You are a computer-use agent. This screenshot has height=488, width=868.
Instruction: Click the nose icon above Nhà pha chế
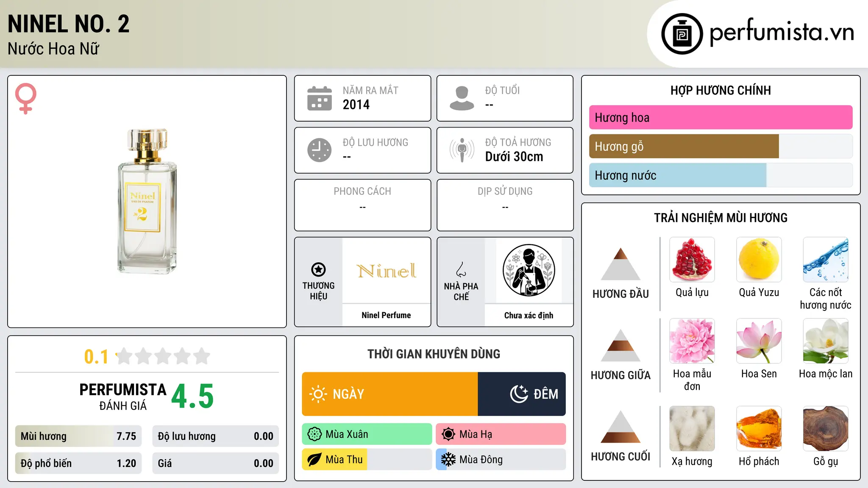pos(461,269)
